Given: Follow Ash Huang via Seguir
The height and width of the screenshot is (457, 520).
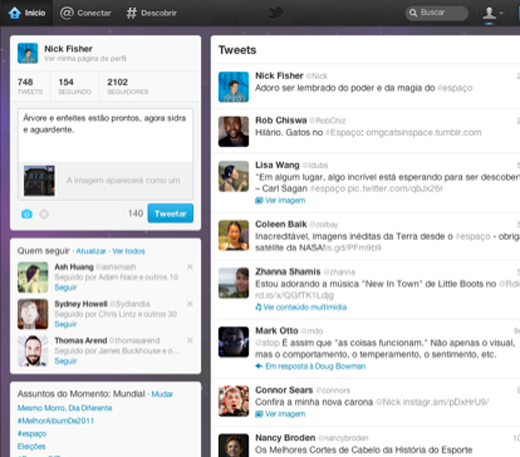Looking at the screenshot, I should (x=66, y=287).
